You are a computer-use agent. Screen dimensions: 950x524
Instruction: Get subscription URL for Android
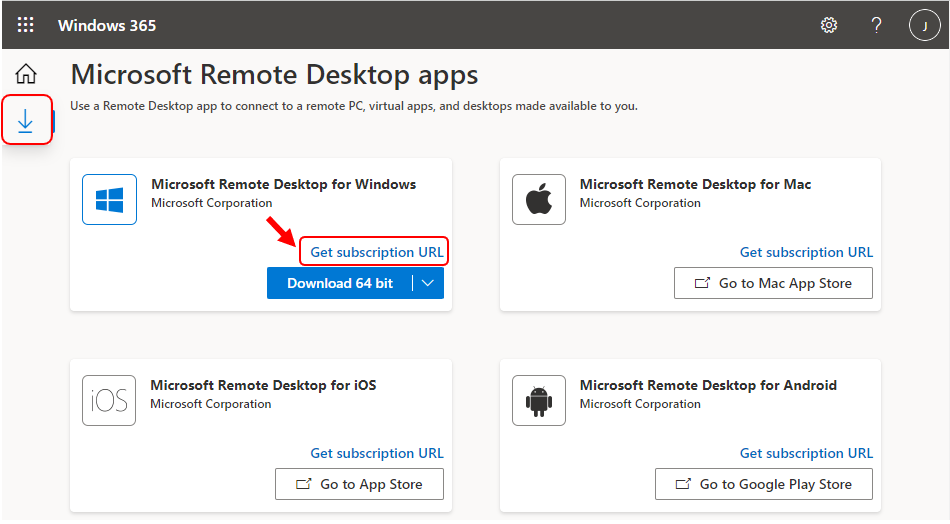coord(806,453)
